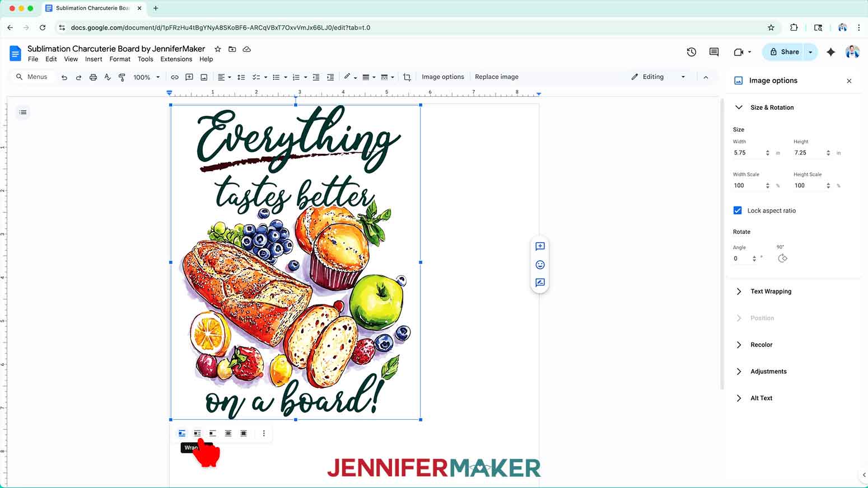868x488 pixels.
Task: Star the document title
Action: click(x=218, y=49)
